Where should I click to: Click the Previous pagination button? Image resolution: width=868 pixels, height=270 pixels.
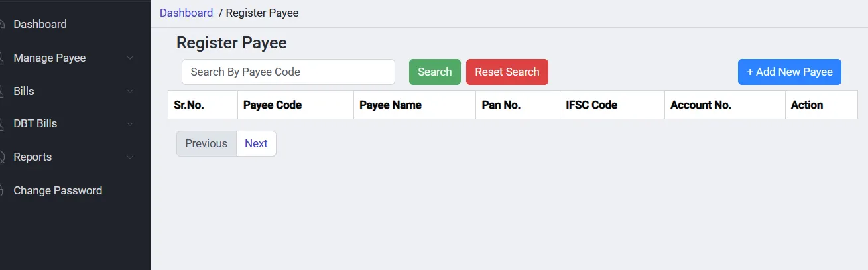click(x=206, y=143)
